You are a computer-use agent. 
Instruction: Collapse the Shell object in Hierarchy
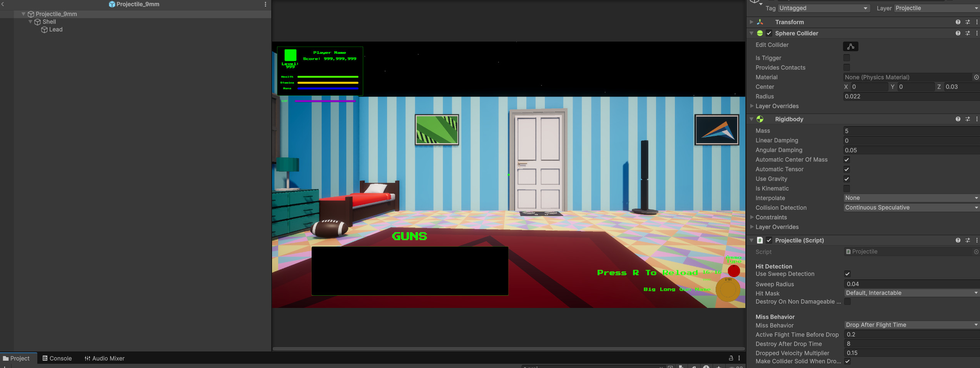(x=30, y=22)
